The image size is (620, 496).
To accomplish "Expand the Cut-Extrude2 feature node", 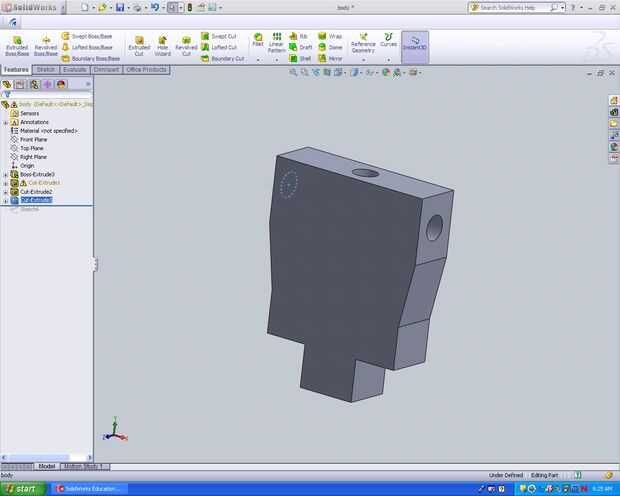I will pyautogui.click(x=6, y=192).
